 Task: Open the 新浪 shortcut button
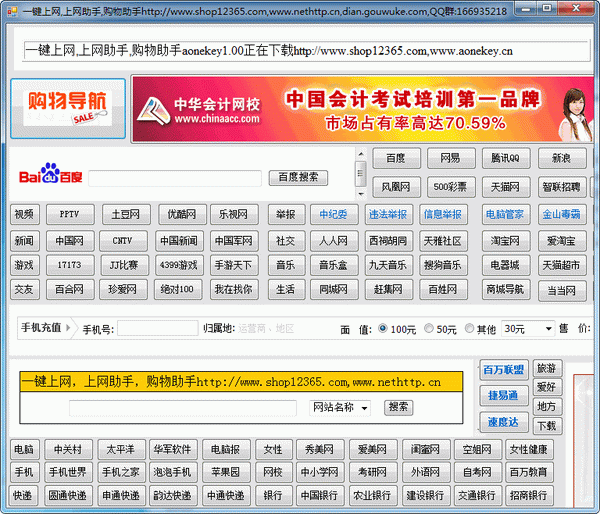pos(562,158)
